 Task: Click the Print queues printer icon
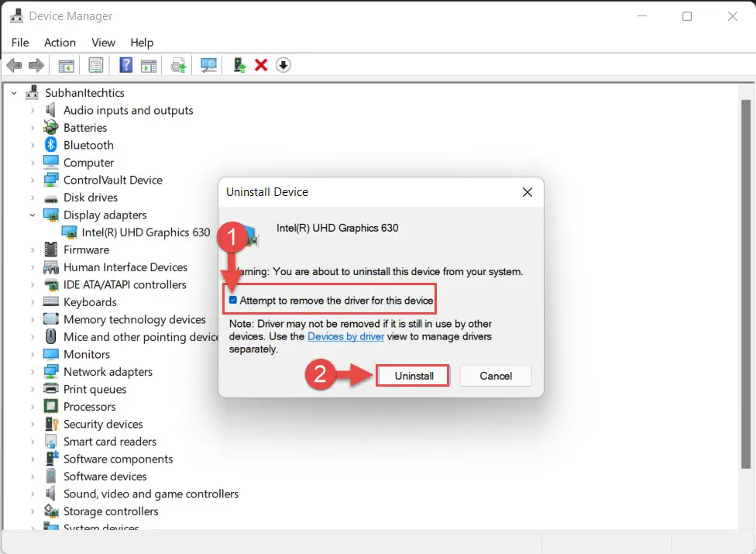[x=50, y=389]
